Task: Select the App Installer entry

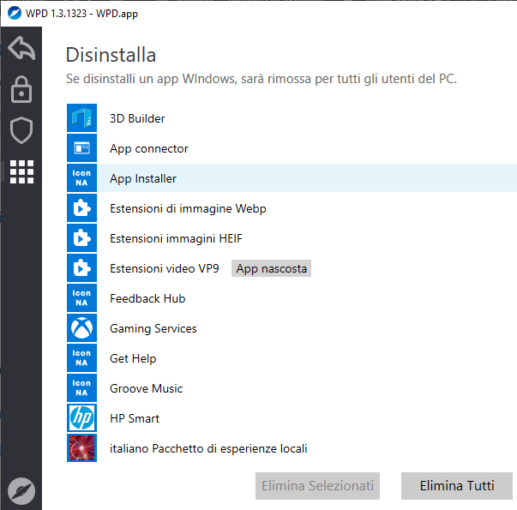Action: [143, 179]
